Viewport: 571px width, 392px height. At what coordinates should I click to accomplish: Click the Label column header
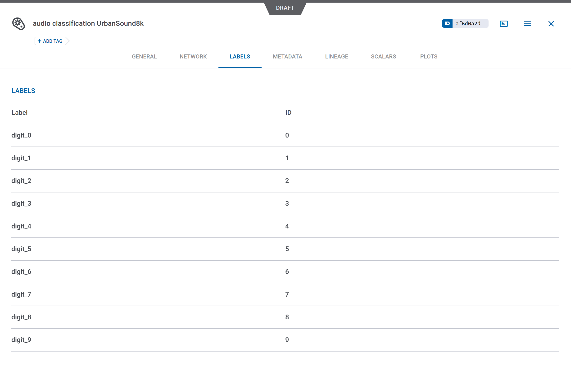coord(19,112)
